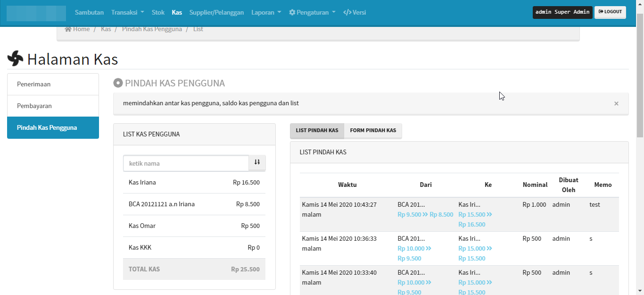Switch to the Form Pindah Kas tab
Image resolution: width=644 pixels, height=295 pixels.
coord(373,130)
